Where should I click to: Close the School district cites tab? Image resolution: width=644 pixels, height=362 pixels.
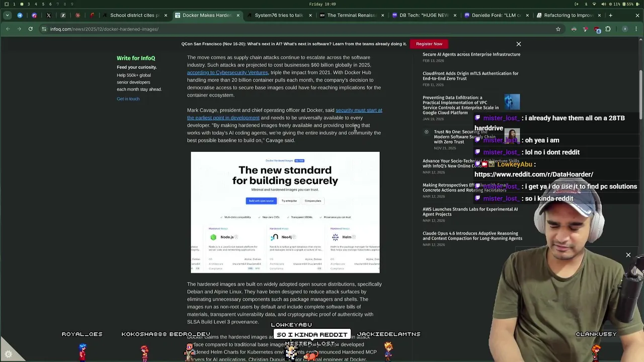point(166,15)
